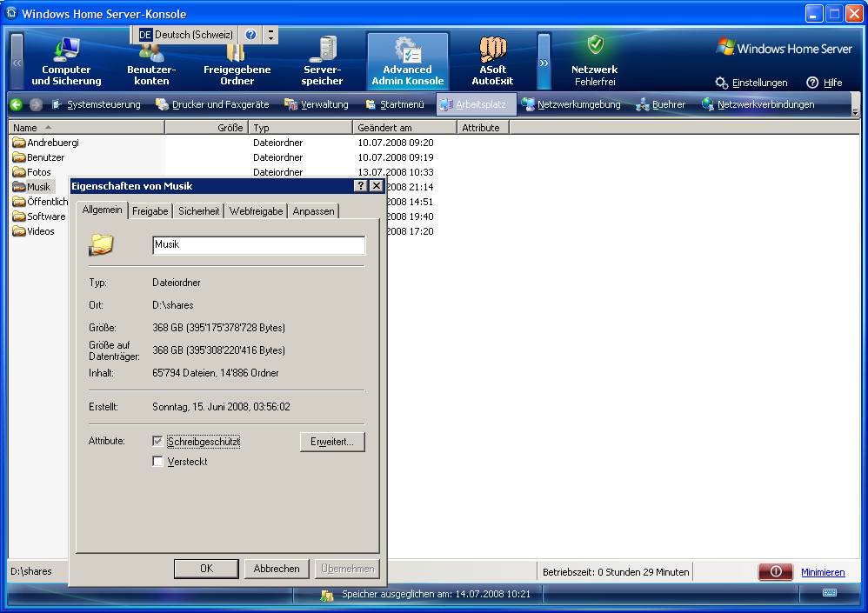Viewport: 868px width, 613px height.
Task: Toggle the Schreibgeschützt checkbox
Action: pos(157,442)
